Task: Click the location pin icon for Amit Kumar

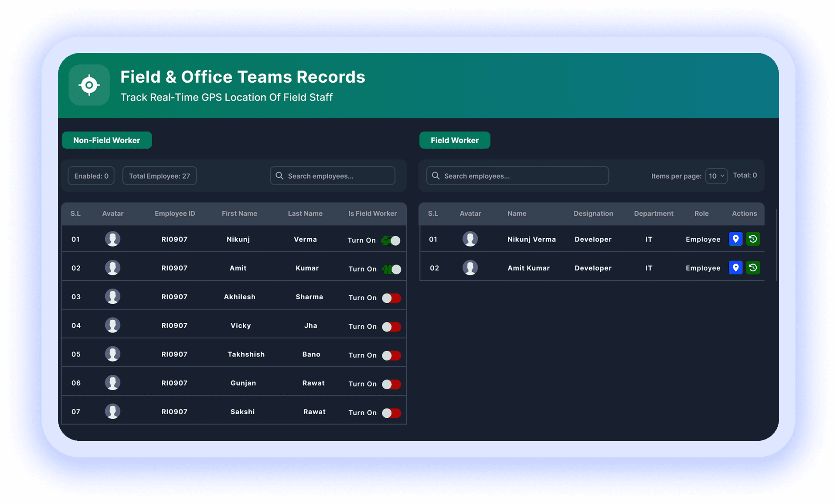Action: coord(735,267)
